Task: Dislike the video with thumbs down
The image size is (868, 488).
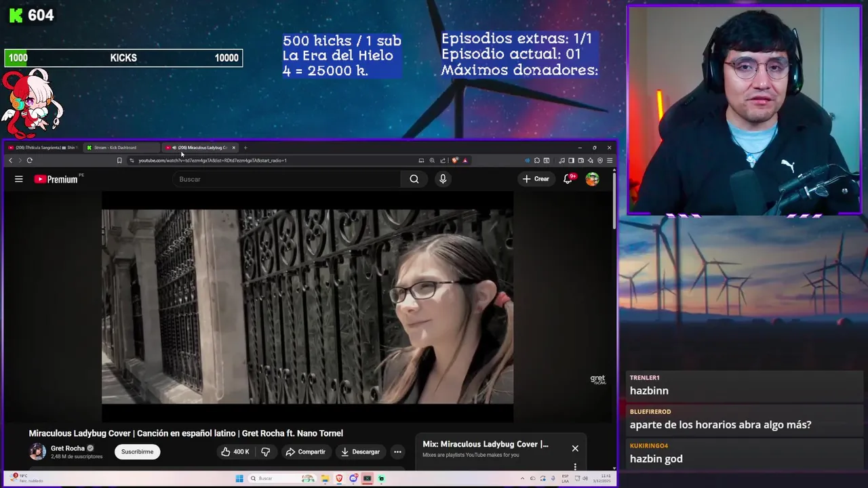Action: 266,451
